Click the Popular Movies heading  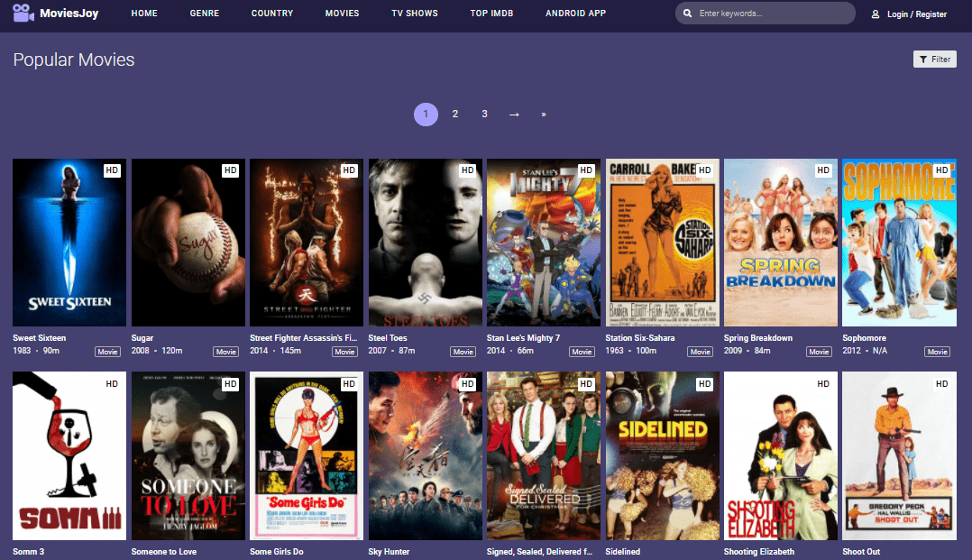pyautogui.click(x=74, y=60)
